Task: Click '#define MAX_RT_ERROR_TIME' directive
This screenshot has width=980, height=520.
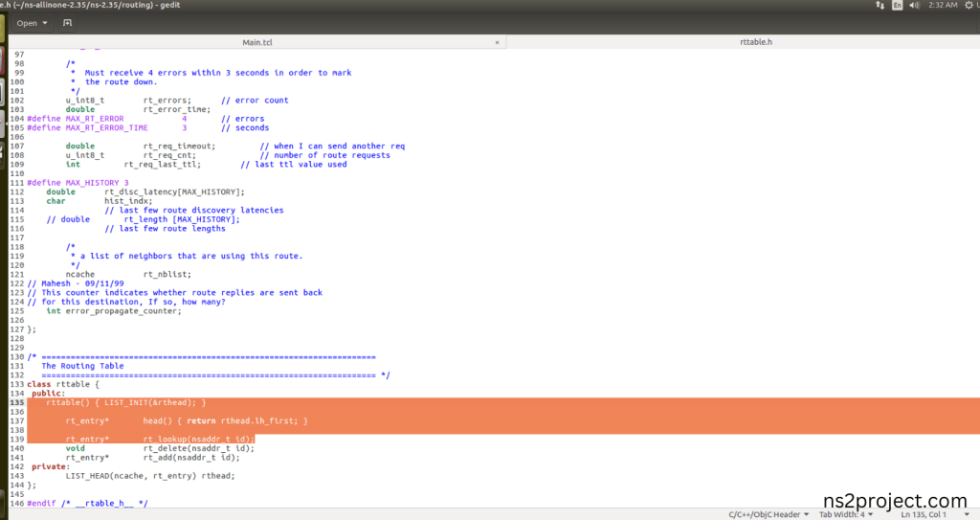Action: coord(87,127)
